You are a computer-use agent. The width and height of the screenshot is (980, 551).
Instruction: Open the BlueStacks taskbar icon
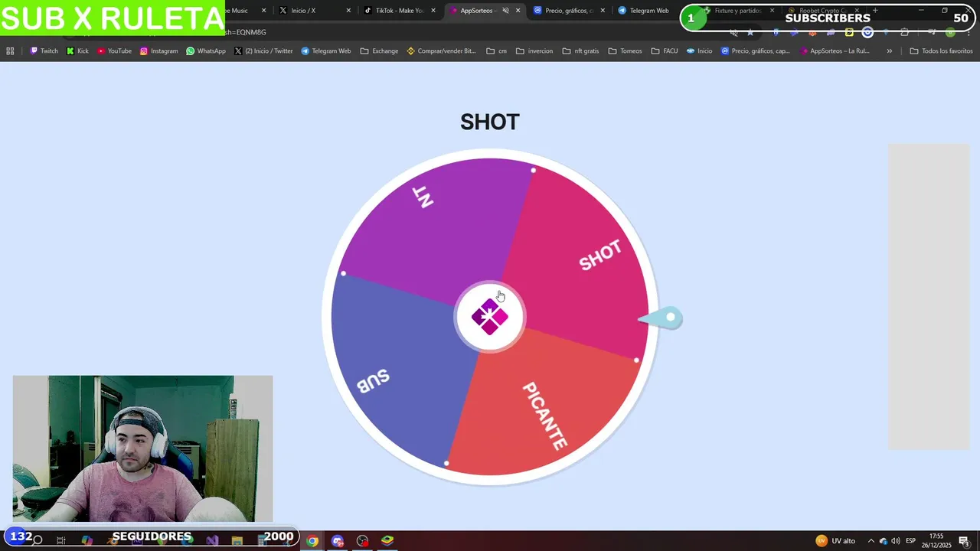387,541
